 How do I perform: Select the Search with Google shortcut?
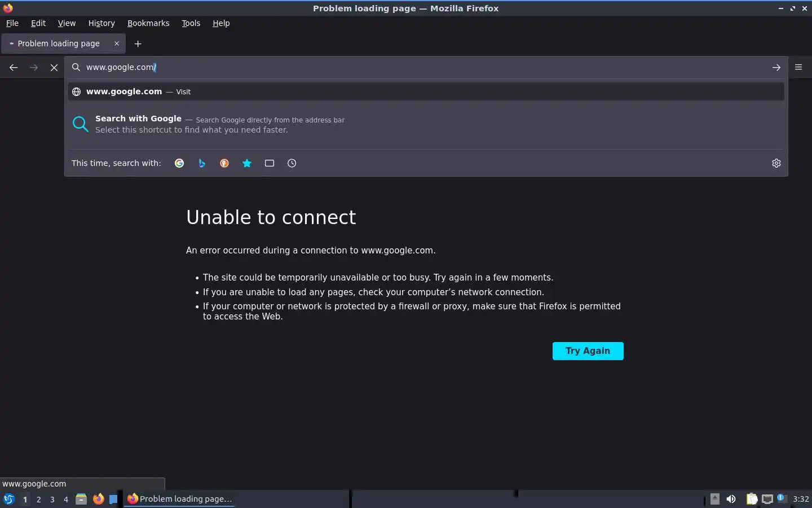426,124
